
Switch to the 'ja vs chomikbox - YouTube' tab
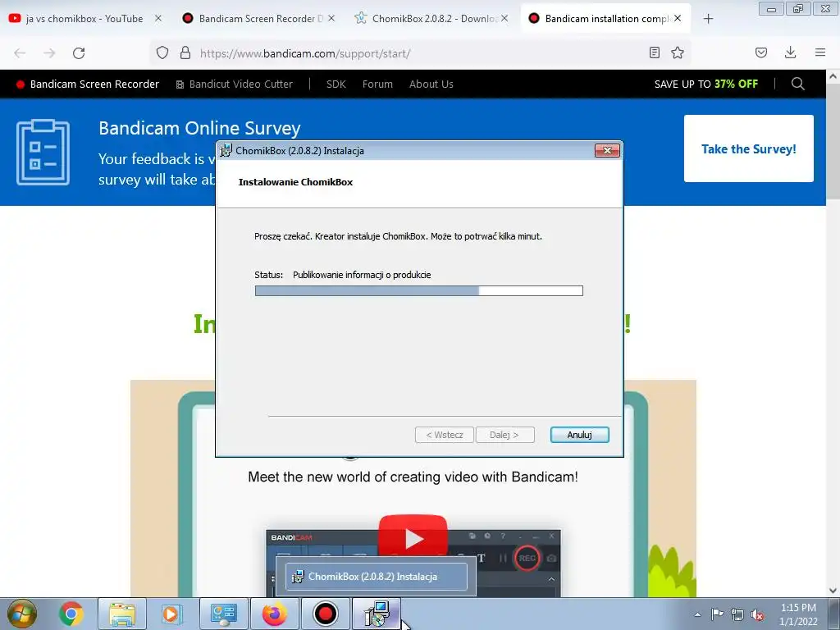click(84, 19)
